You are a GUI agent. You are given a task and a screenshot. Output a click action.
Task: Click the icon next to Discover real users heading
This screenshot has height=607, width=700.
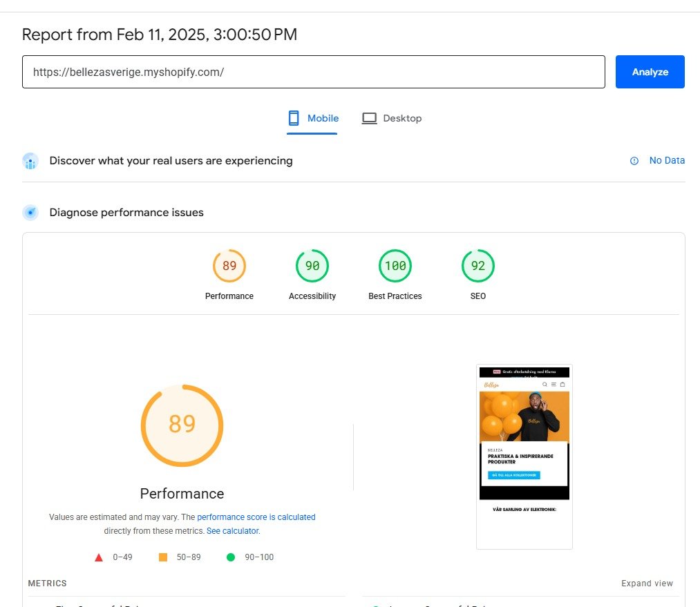click(x=29, y=160)
